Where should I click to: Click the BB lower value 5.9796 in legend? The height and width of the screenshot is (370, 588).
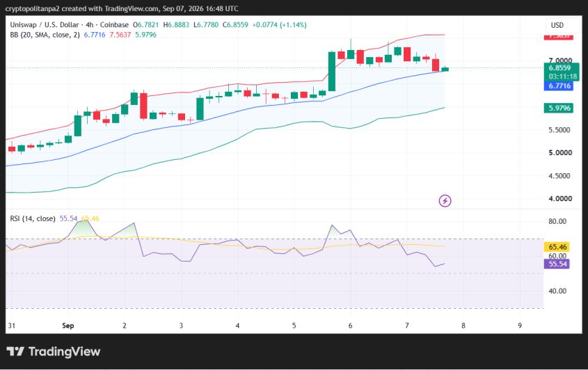point(146,35)
